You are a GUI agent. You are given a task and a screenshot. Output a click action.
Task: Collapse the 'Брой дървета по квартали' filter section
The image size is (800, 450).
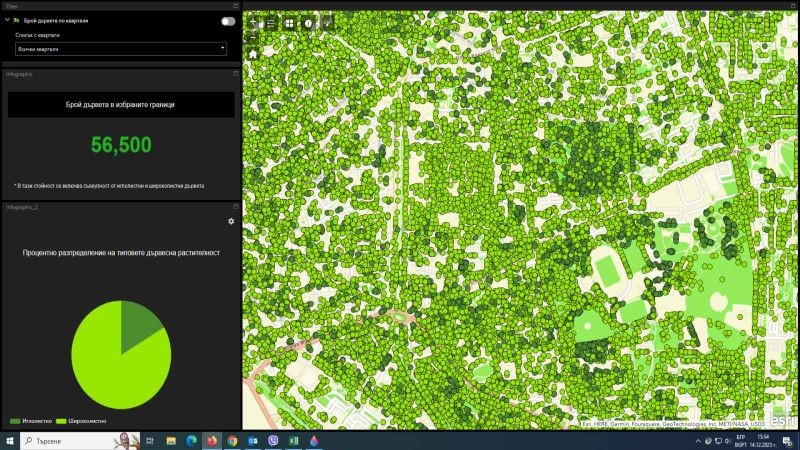point(7,20)
